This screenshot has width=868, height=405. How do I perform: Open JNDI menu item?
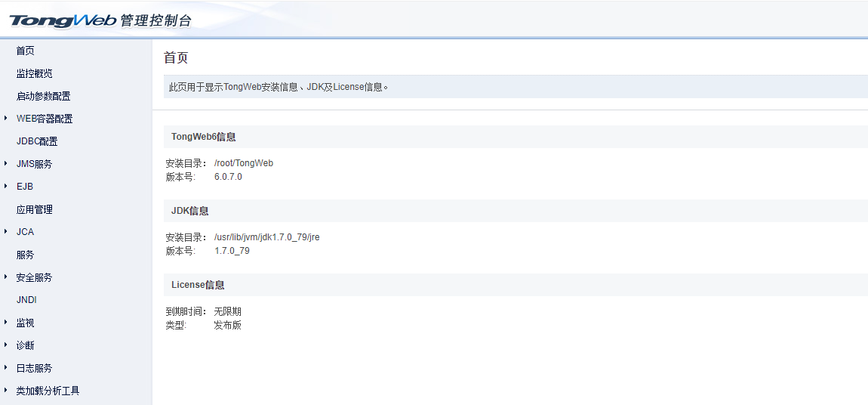(26, 300)
